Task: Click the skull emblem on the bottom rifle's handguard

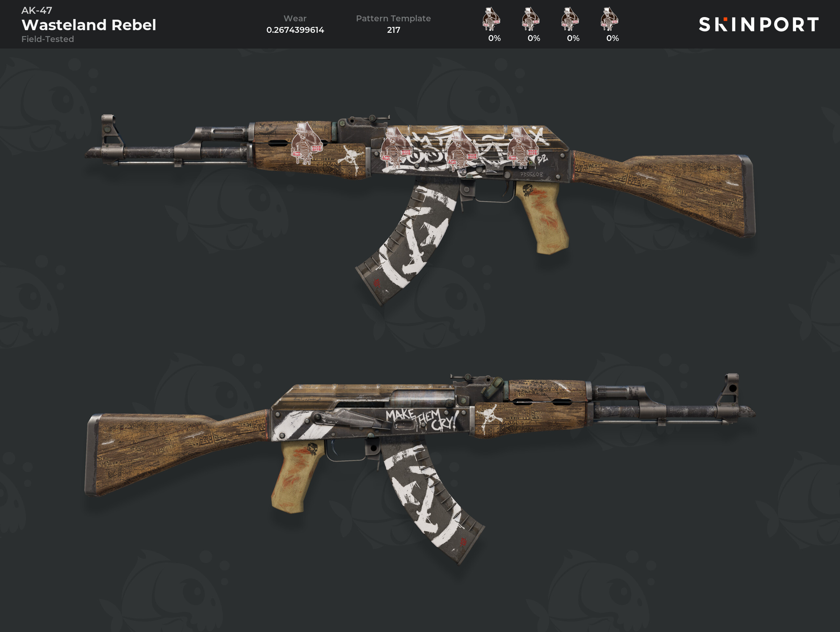Action: pos(491,417)
